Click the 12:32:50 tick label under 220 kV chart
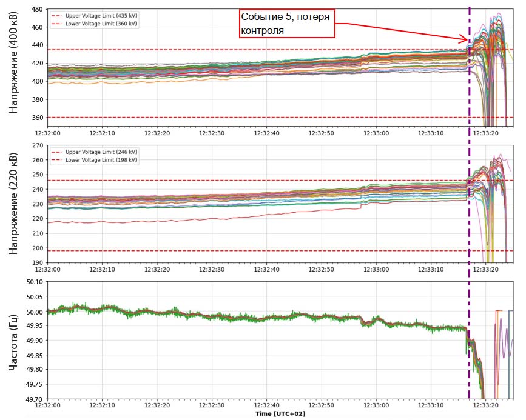Viewport: 526px width, 420px height. [x=323, y=269]
